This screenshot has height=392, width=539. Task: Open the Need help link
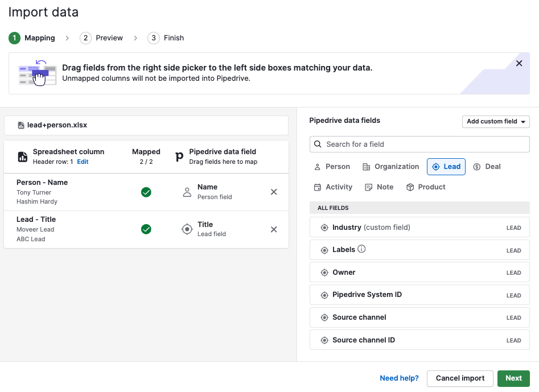tap(399, 378)
